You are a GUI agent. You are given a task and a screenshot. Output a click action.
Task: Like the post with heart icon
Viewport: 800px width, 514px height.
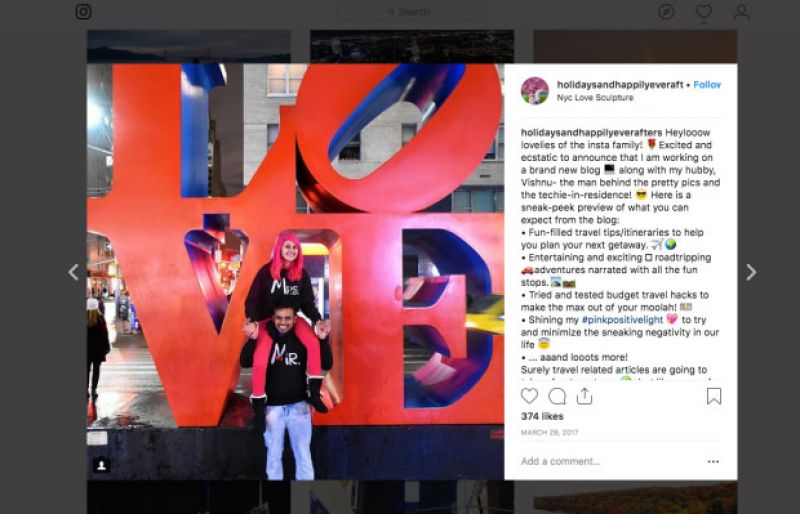529,396
